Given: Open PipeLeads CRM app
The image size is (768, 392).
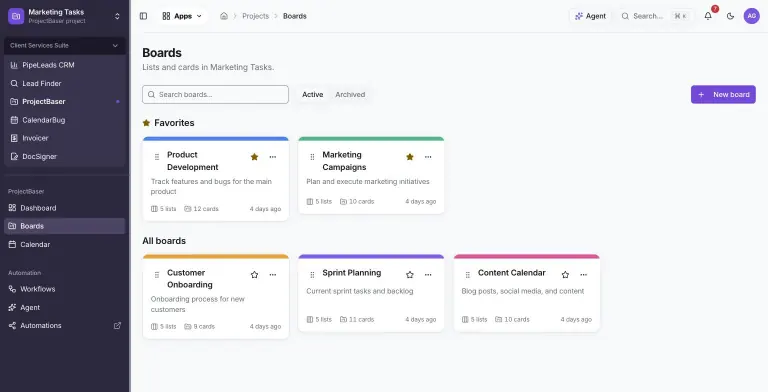Looking at the screenshot, I should coord(65,65).
